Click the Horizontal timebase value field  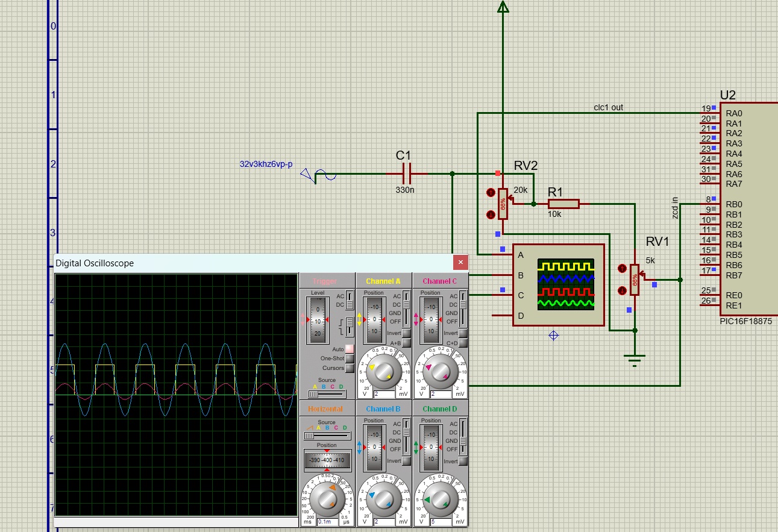click(327, 522)
